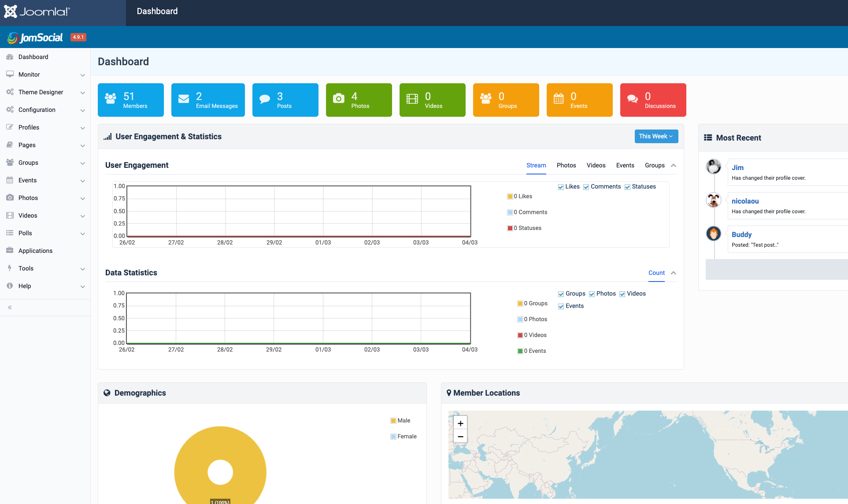Open the This Week dropdown
This screenshot has height=504, width=848.
pos(656,136)
